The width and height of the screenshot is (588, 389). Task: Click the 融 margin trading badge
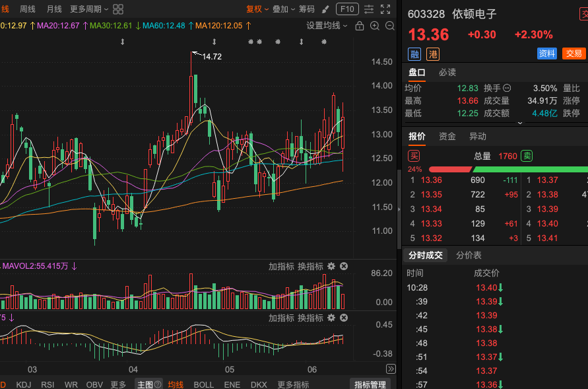tap(414, 54)
